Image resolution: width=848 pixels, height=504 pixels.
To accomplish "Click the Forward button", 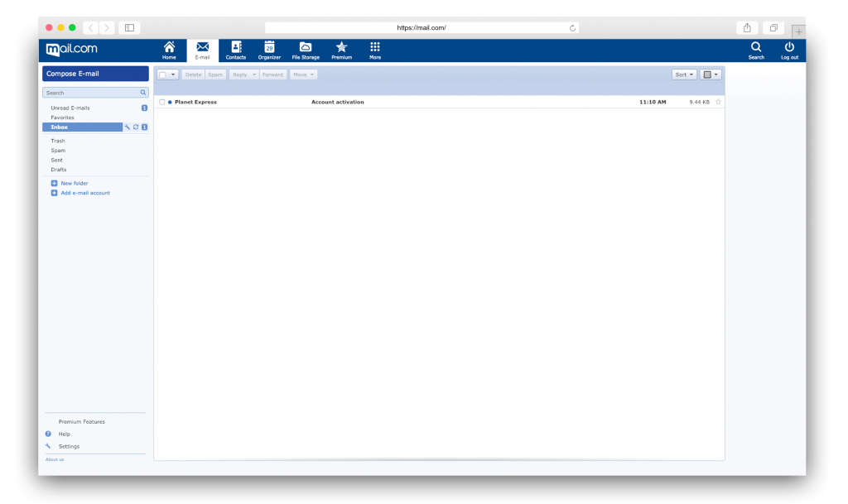I will [272, 74].
